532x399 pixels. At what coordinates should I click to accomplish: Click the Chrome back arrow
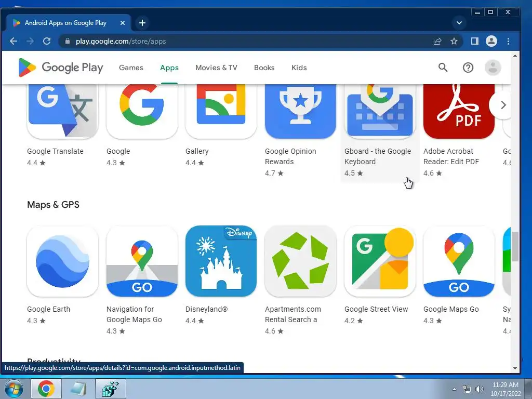[14, 42]
